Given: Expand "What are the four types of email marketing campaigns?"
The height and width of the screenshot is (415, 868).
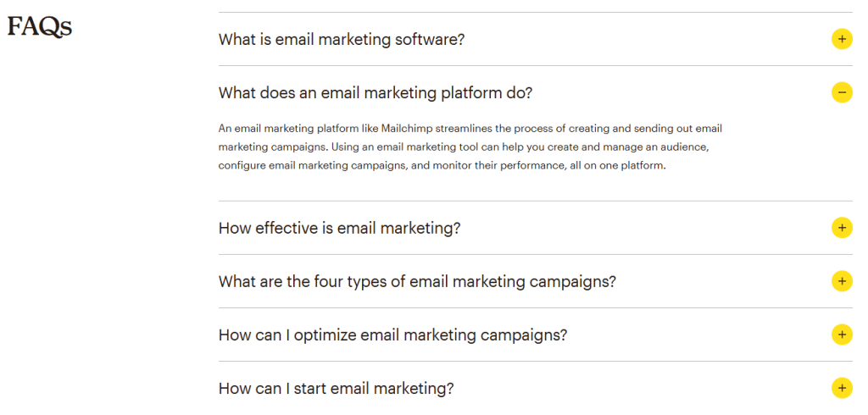Looking at the screenshot, I should [416, 281].
